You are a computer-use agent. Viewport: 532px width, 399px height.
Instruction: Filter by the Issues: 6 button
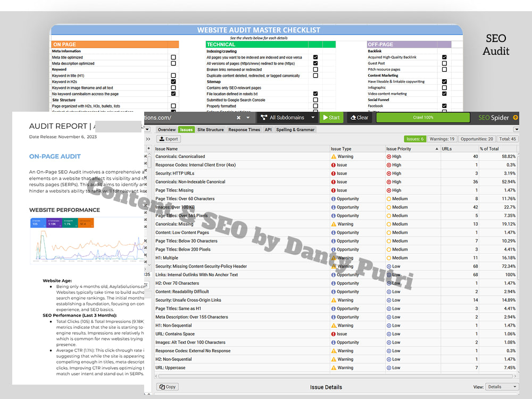[414, 139]
